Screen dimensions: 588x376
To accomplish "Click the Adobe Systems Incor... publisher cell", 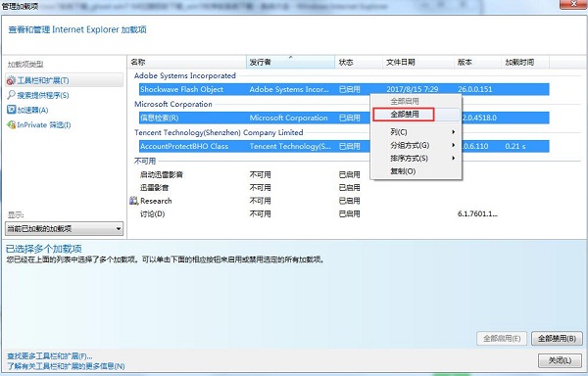I will pyautogui.click(x=289, y=89).
